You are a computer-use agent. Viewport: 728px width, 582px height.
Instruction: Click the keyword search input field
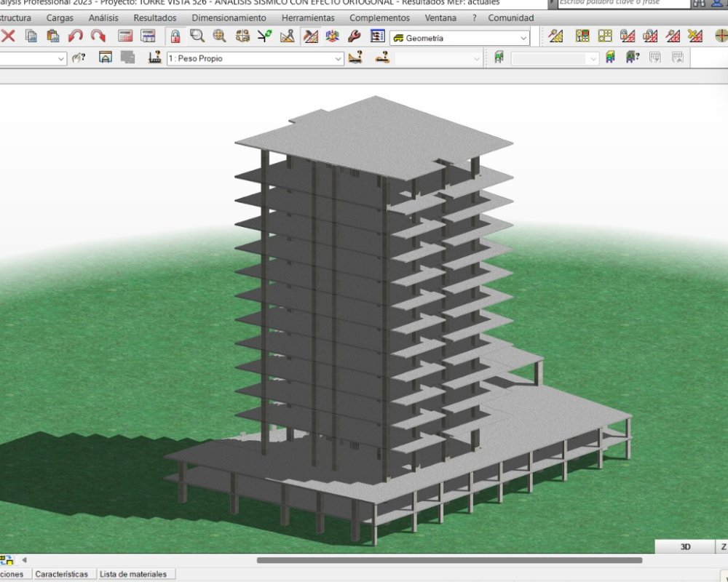tap(622, 3)
